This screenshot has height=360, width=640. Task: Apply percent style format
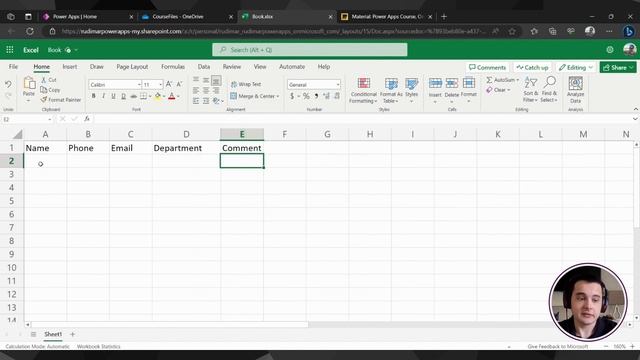pos(306,96)
